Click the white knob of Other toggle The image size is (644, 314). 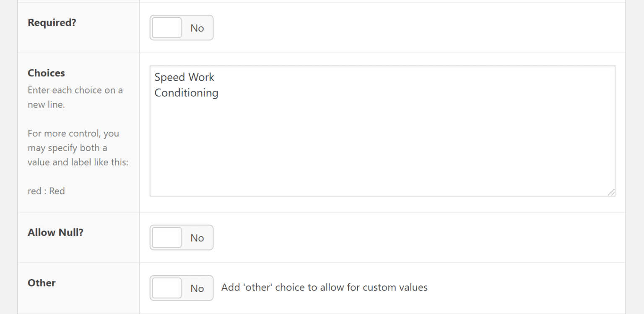[x=166, y=288]
